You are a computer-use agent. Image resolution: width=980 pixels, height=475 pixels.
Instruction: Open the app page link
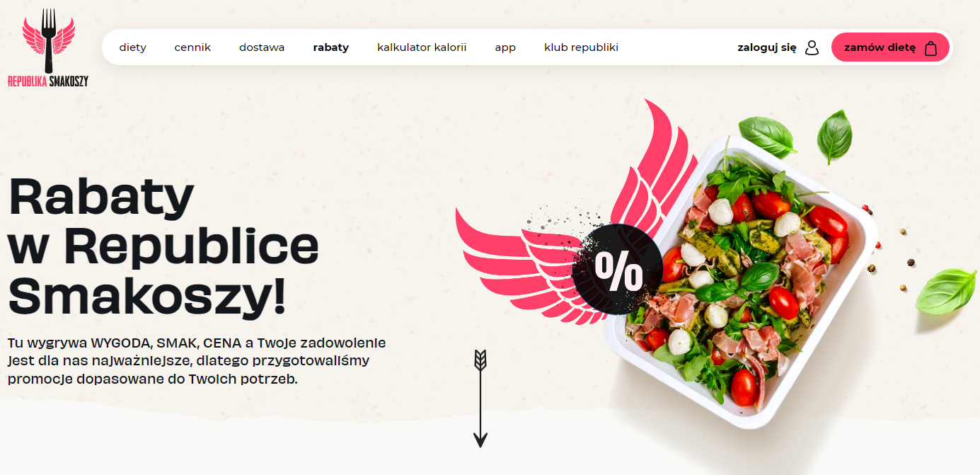click(505, 48)
